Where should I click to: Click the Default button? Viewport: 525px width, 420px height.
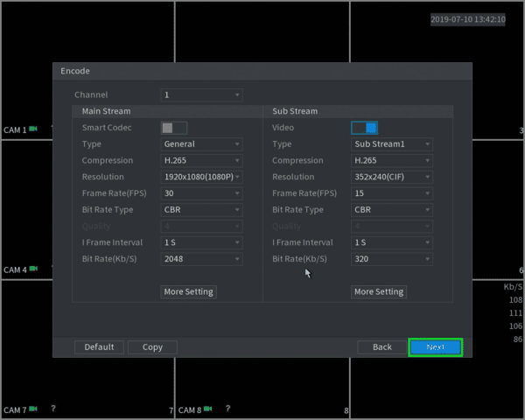(99, 347)
